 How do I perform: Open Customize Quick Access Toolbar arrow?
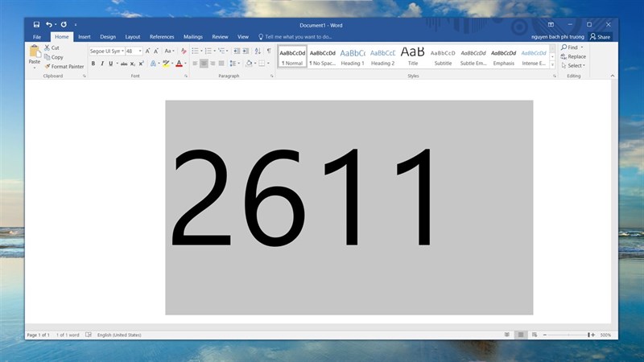click(x=76, y=25)
